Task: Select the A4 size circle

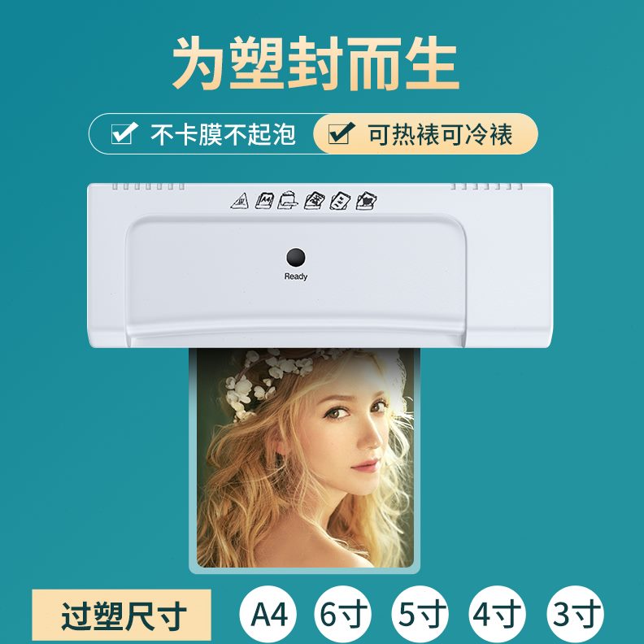Action: coord(268,615)
